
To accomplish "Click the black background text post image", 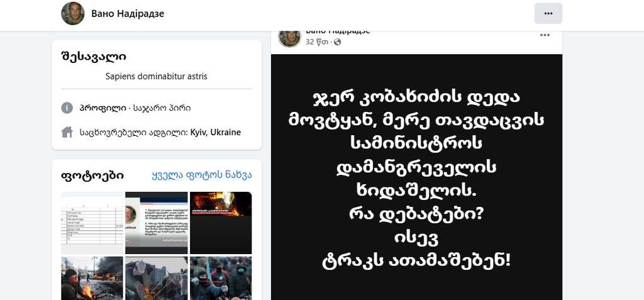I will [x=416, y=177].
